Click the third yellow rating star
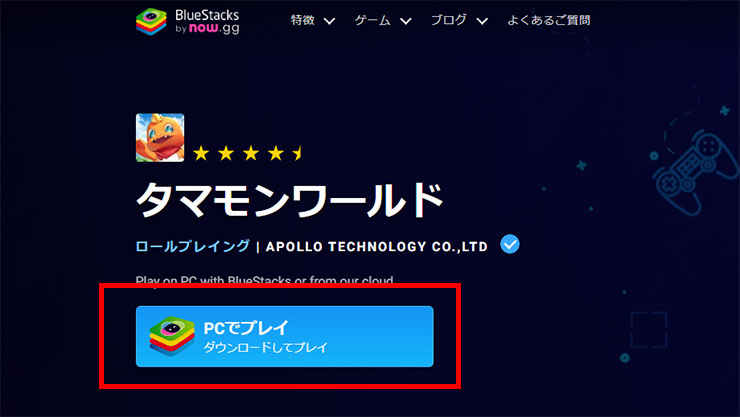Screen dimensions: 740x417 251,153
